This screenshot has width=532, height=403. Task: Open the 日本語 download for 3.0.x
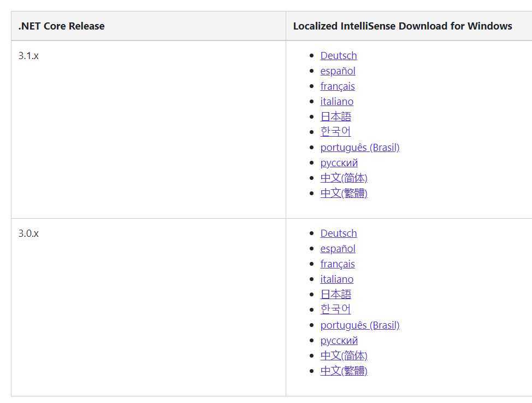[335, 294]
